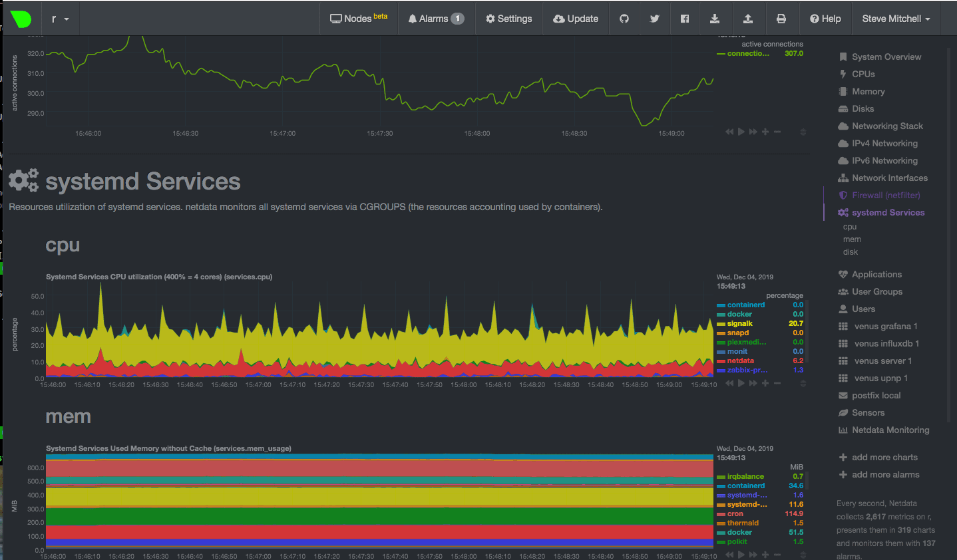This screenshot has height=560, width=957.
Task: Select 'disk' subsection under systemd Services
Action: [851, 252]
